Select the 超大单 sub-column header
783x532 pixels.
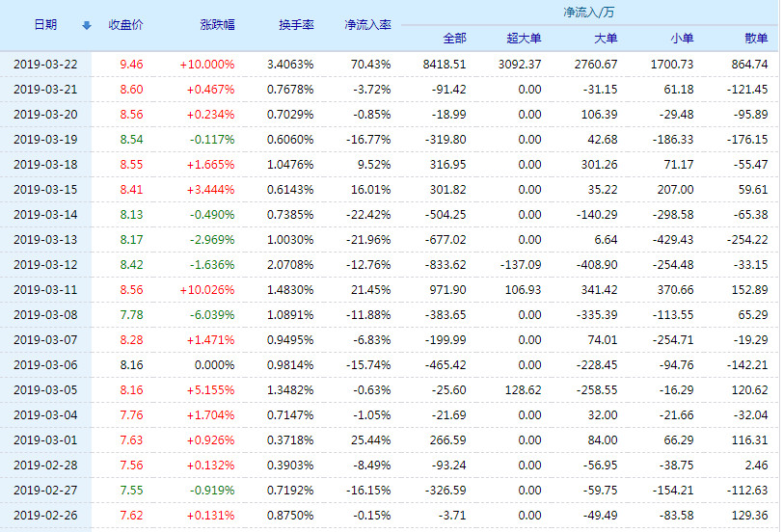pyautogui.click(x=524, y=39)
